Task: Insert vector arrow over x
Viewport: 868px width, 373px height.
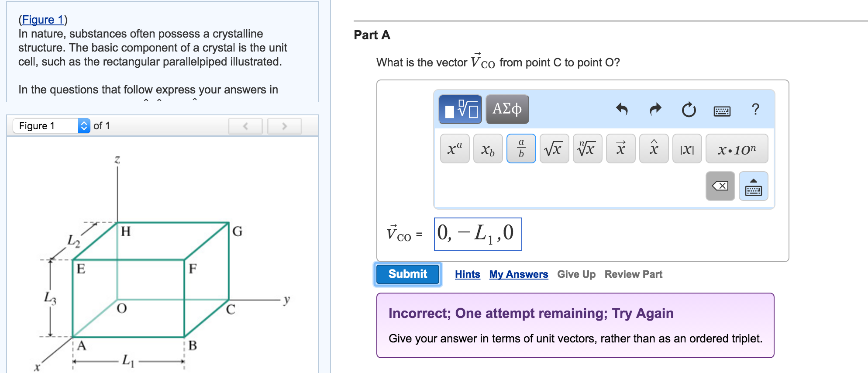Action: pos(620,149)
